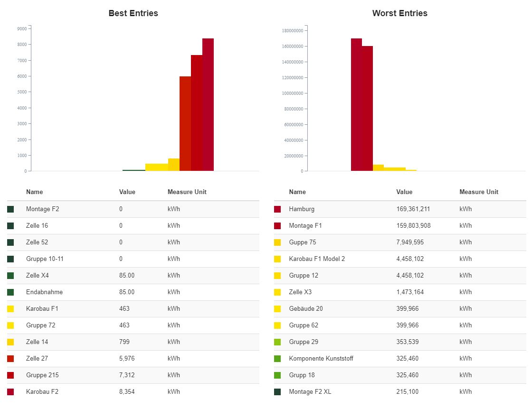Select the color swatch for Zelle 27
The image size is (532, 409).
[10, 359]
